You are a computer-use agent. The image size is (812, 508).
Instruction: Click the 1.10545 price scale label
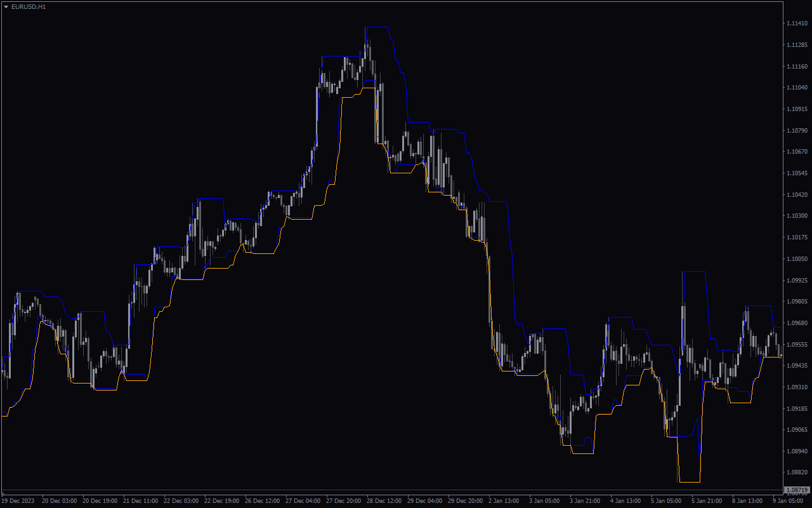(797, 173)
